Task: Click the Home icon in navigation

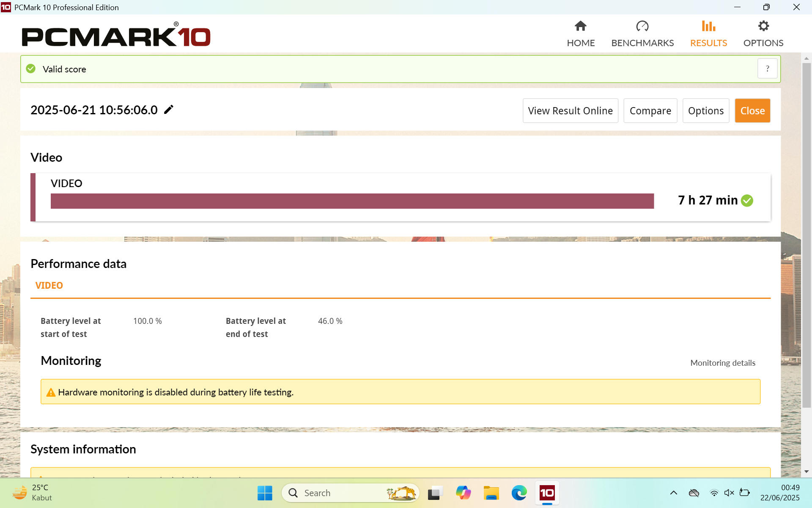Action: (580, 26)
